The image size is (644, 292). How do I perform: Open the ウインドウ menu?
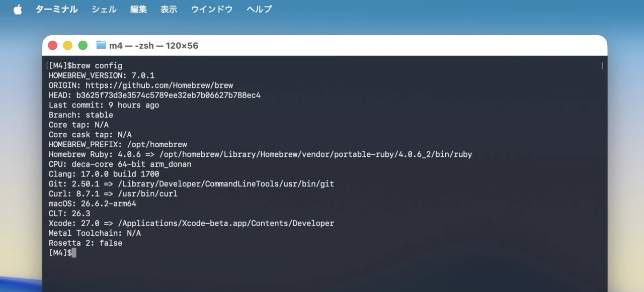coord(211,9)
